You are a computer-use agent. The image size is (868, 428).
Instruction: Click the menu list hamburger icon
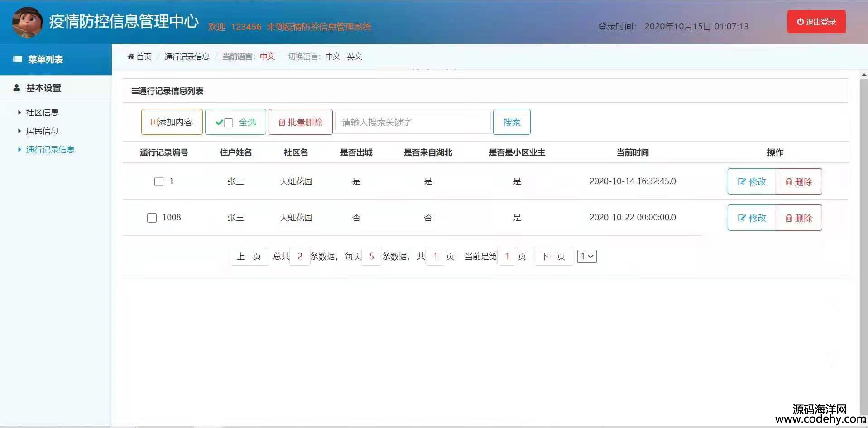(18, 59)
